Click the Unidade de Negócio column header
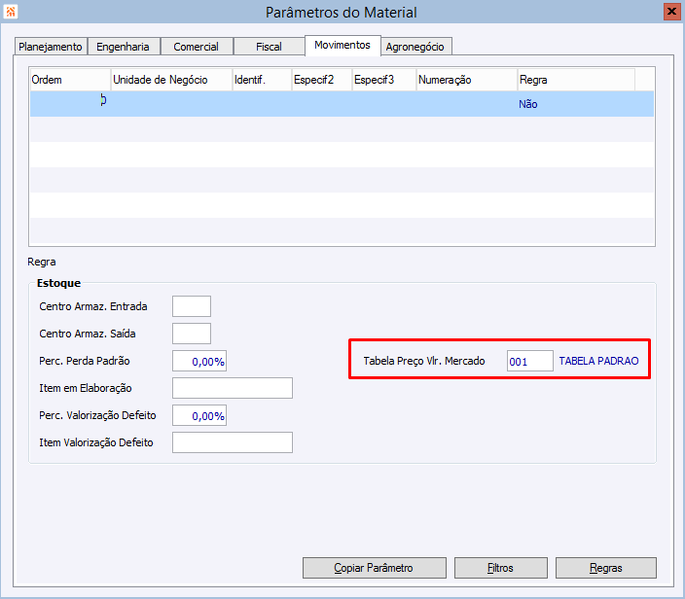 [x=172, y=80]
